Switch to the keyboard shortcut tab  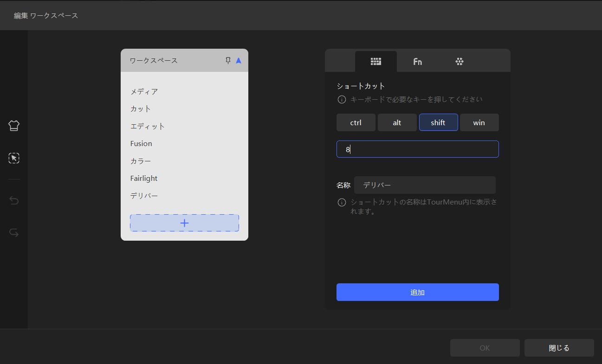tap(376, 61)
